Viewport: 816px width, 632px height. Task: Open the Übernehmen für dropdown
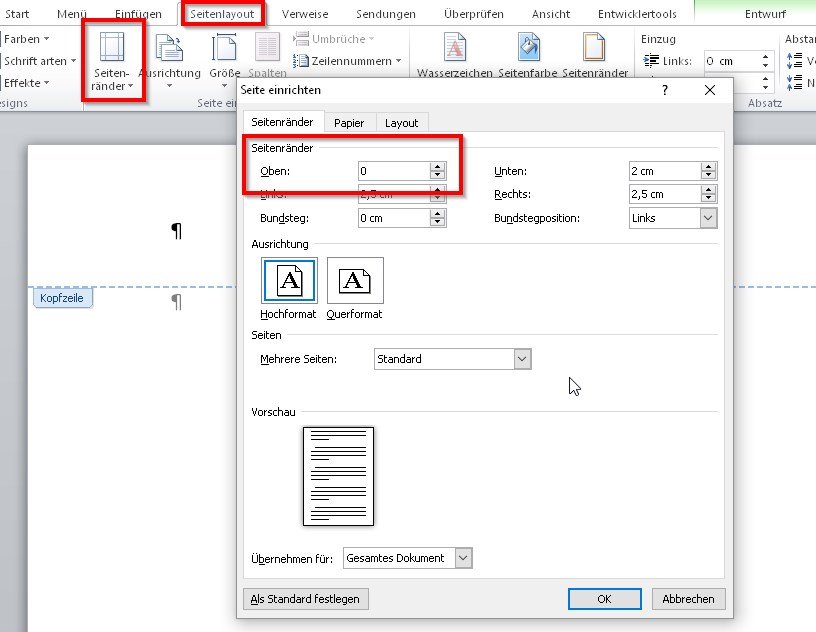click(463, 558)
